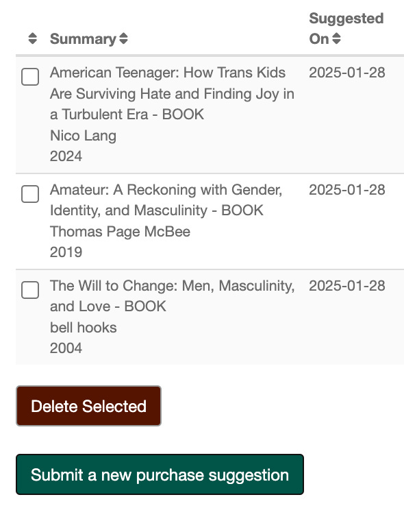Click the first row's 2025-01-28 date
This screenshot has width=404, height=532.
click(346, 73)
